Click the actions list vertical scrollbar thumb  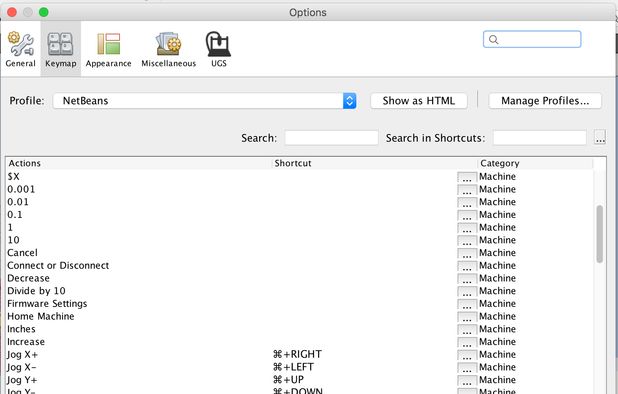tap(599, 234)
